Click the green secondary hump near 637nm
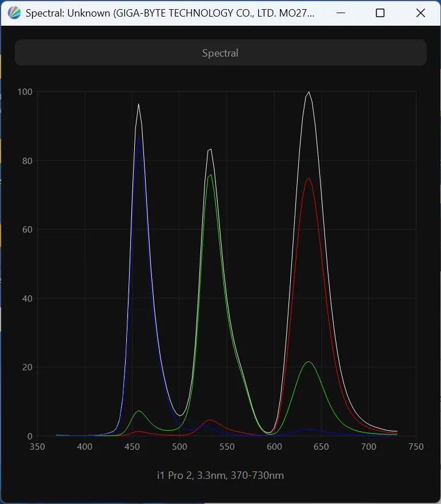This screenshot has width=441, height=504. tap(308, 362)
